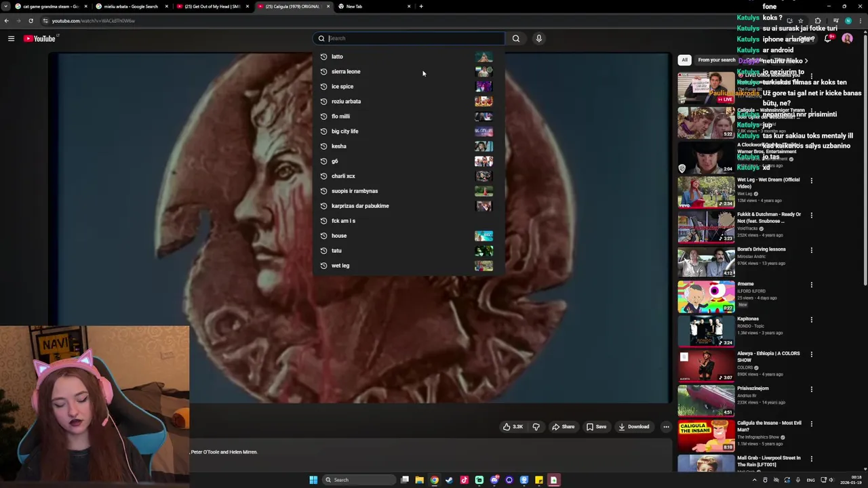Choose 'latto' search suggestion
868x488 pixels.
(x=407, y=57)
